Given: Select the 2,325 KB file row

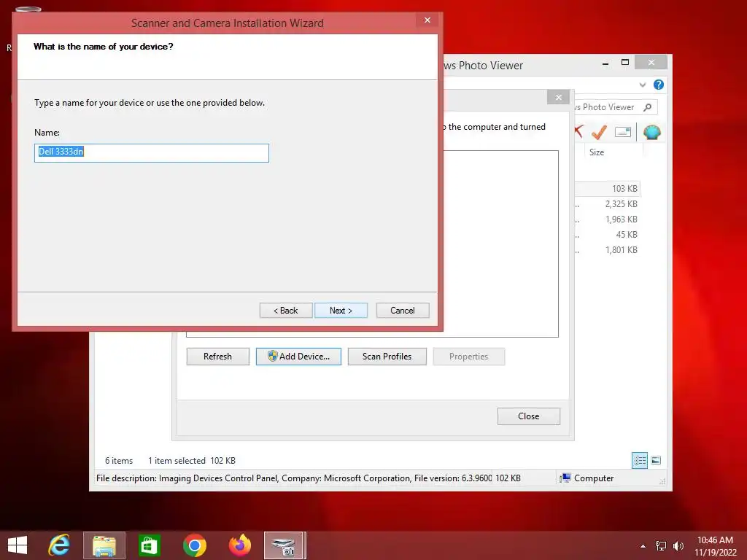Looking at the screenshot, I should coord(608,204).
